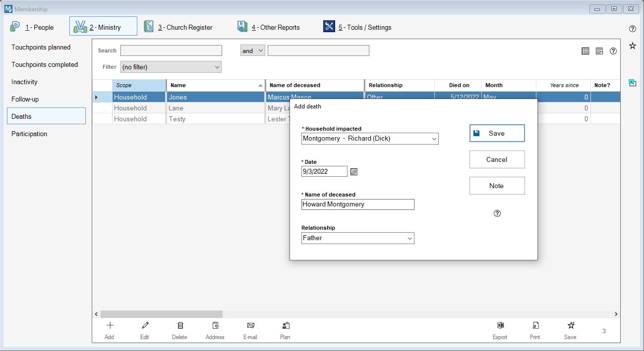This screenshot has height=351, width=644.
Task: Export the list using the Export icon
Action: (500, 326)
